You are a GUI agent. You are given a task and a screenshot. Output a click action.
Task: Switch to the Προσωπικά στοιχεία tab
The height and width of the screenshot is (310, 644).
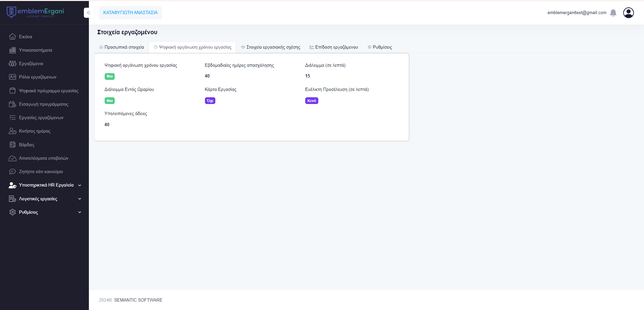(122, 47)
